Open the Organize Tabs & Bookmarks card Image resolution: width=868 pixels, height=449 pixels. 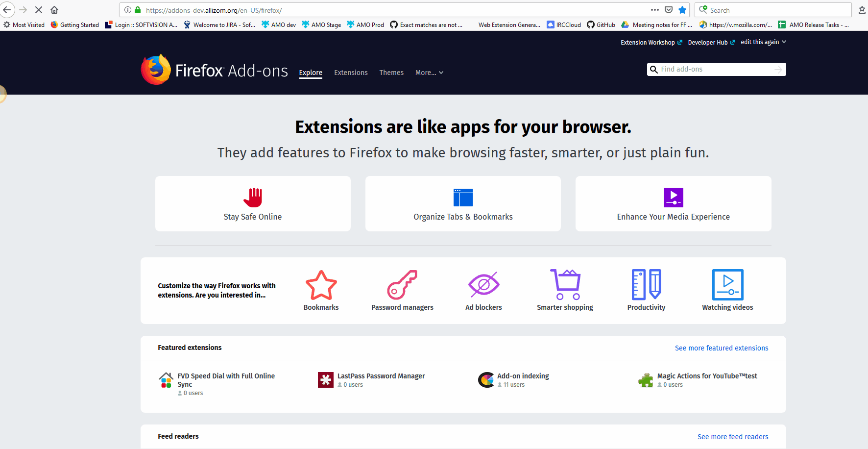[x=463, y=203]
